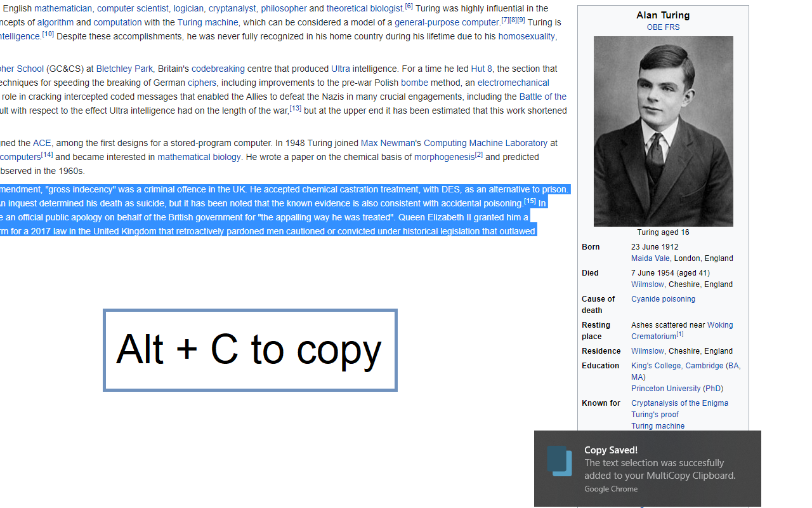Open 'Cryptanalysis of the Enigma' link
The height and width of the screenshot is (508, 812).
[x=679, y=403]
